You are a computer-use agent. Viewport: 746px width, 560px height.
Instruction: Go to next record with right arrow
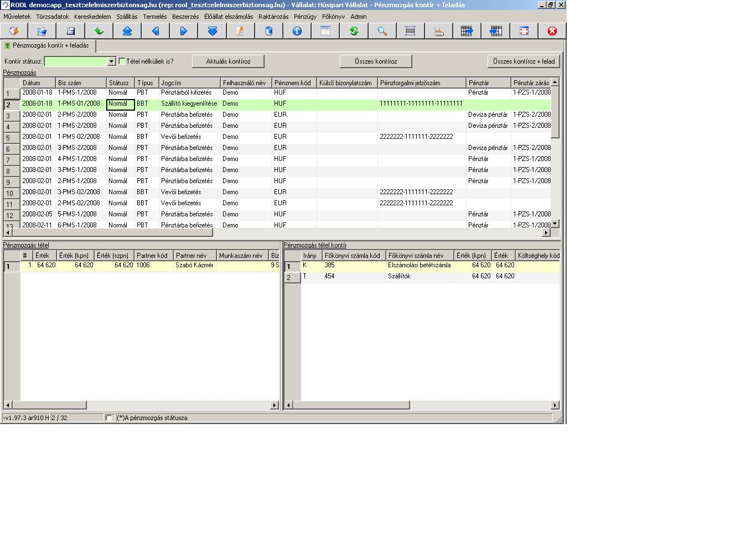point(184,31)
